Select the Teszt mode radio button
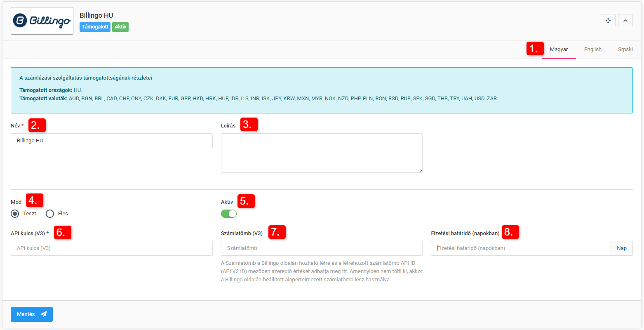Image resolution: width=644 pixels, height=330 pixels. coord(15,214)
